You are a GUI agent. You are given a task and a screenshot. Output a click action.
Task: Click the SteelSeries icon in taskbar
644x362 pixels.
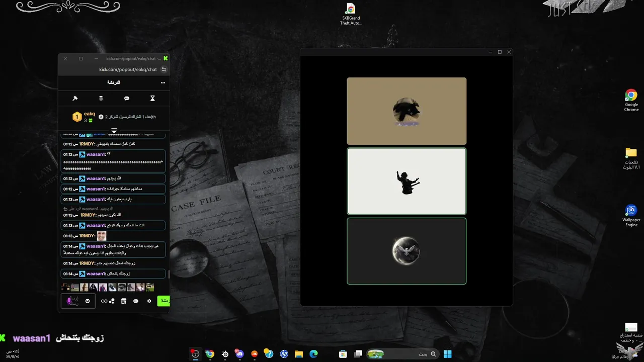(x=225, y=354)
